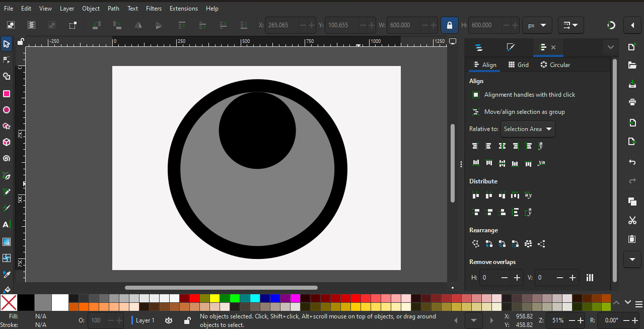Select the Text tool

(x=7, y=225)
